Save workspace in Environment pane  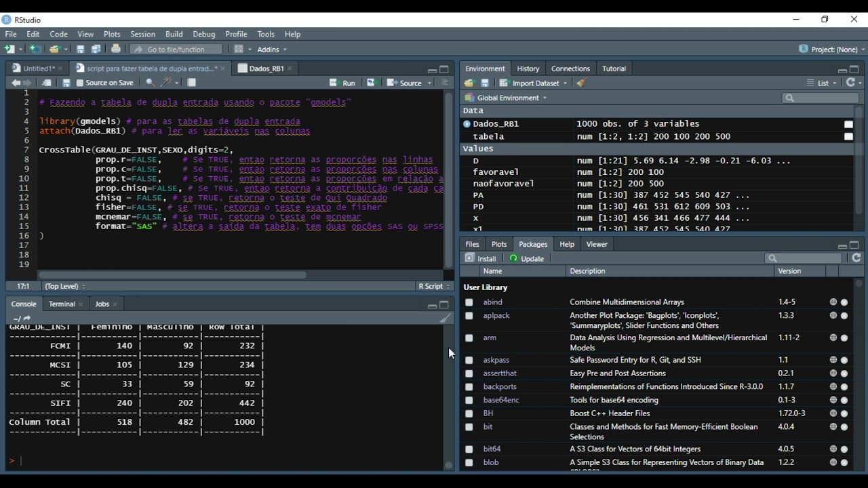coord(485,83)
